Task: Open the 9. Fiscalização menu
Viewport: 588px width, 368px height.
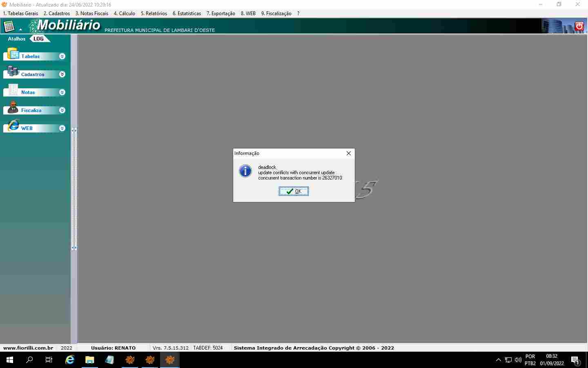Action: point(276,13)
